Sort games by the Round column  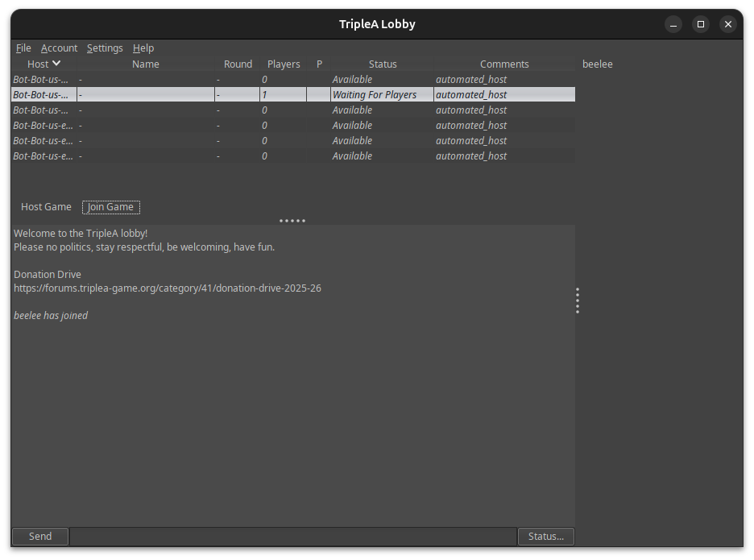tap(238, 64)
